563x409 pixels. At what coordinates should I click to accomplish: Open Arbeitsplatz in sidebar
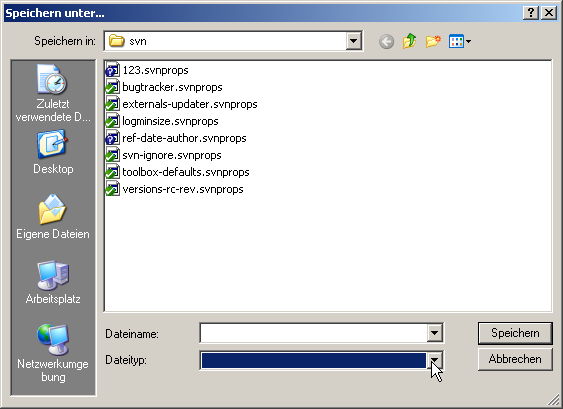53,283
